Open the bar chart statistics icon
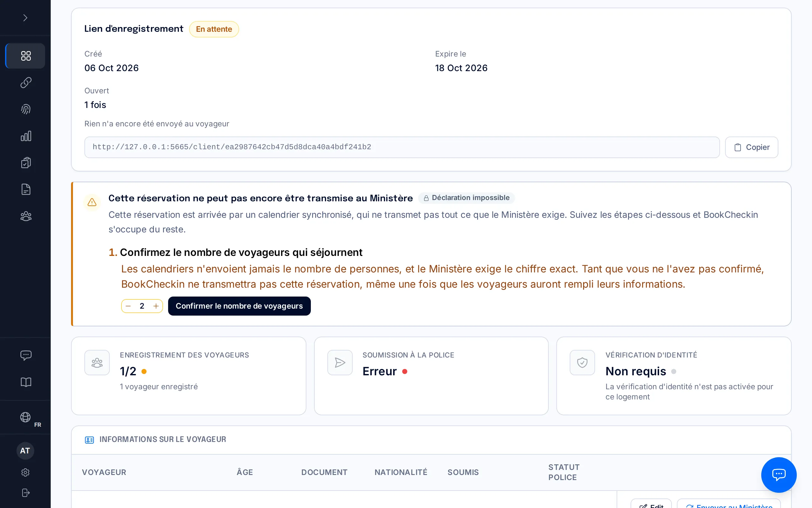 [25, 136]
